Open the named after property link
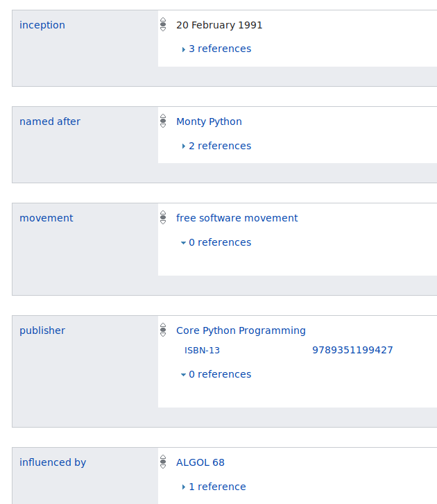This screenshot has height=504, width=437. 50,121
